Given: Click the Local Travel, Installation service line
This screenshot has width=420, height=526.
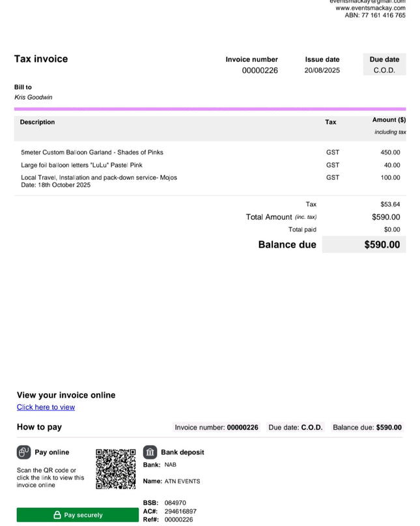Looking at the screenshot, I should click(210, 181).
